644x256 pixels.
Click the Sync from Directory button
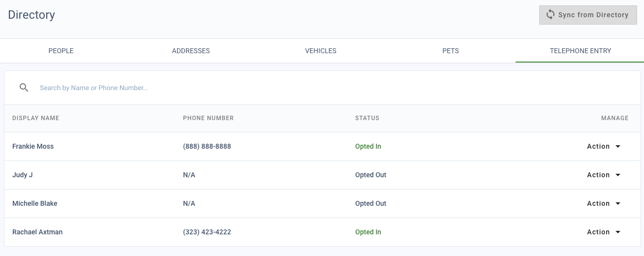[x=588, y=15]
